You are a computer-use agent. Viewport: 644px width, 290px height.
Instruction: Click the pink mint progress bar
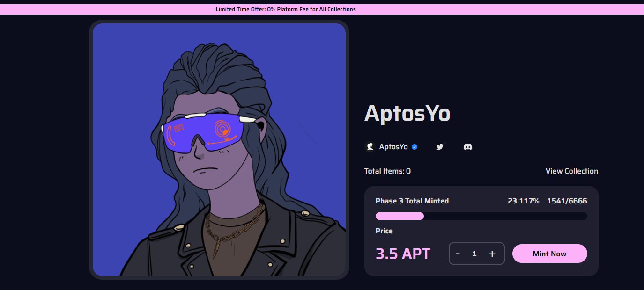481,216
